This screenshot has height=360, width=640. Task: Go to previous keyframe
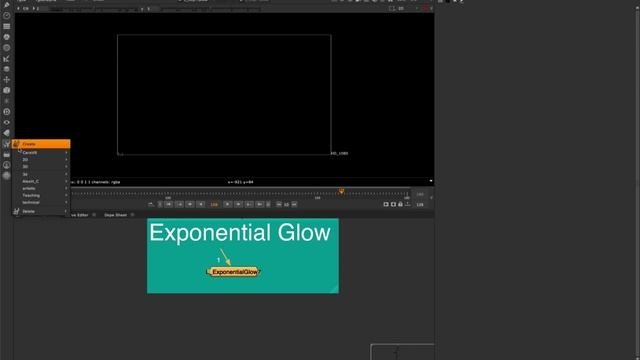point(180,204)
